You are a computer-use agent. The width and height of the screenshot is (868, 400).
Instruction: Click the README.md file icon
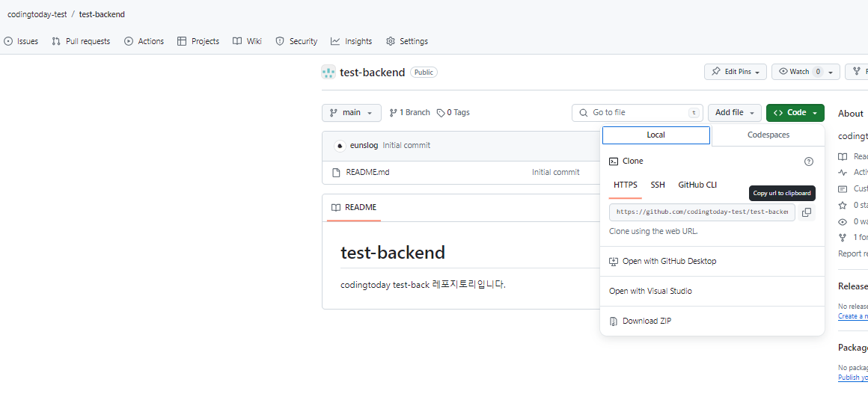(336, 173)
